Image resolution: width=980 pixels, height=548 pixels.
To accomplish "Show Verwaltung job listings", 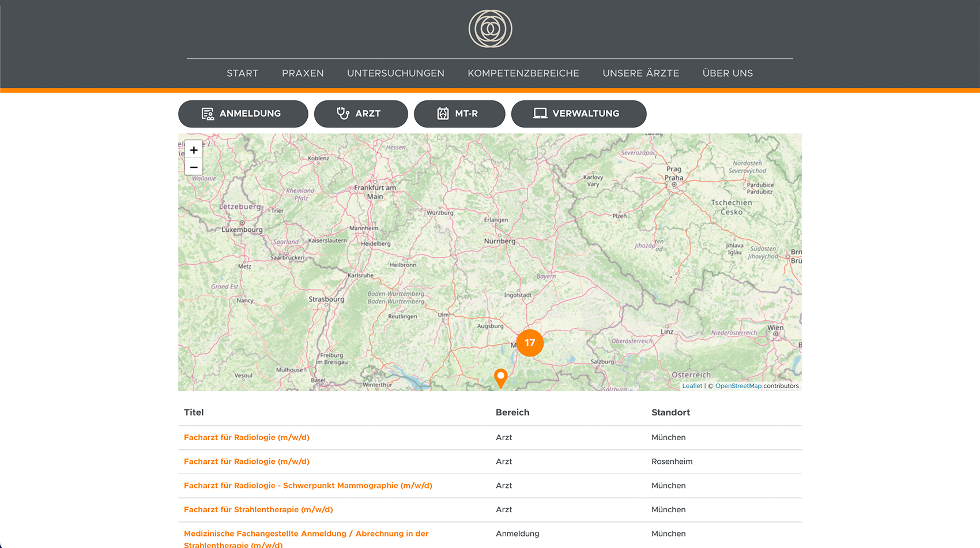I will coord(578,114).
